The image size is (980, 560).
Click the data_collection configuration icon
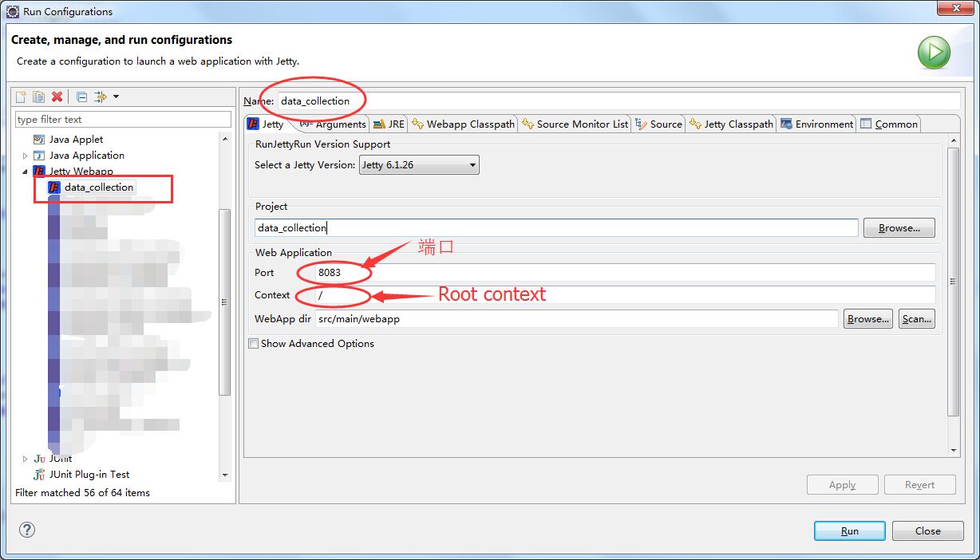tap(54, 187)
